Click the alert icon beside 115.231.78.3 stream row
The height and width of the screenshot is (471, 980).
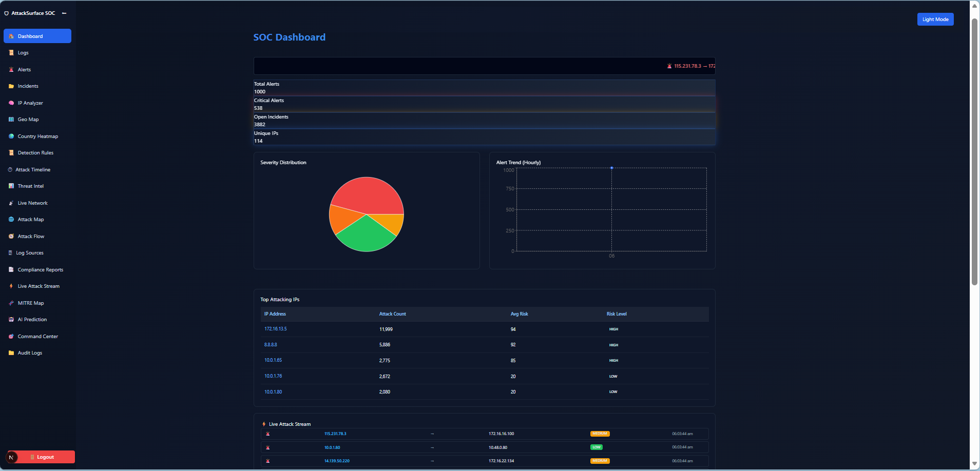pyautogui.click(x=268, y=434)
